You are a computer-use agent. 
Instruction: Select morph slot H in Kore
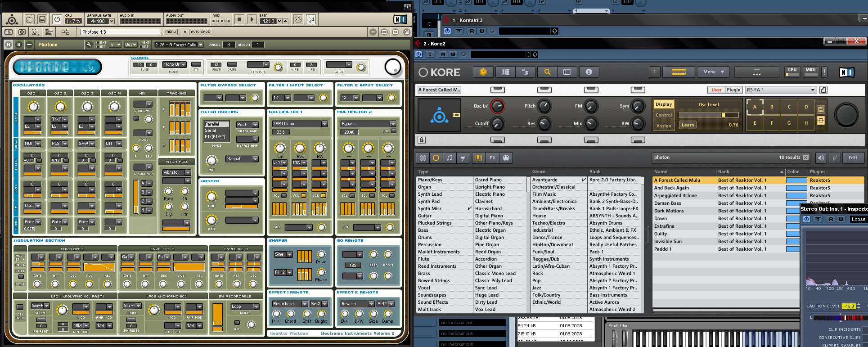pos(806,123)
